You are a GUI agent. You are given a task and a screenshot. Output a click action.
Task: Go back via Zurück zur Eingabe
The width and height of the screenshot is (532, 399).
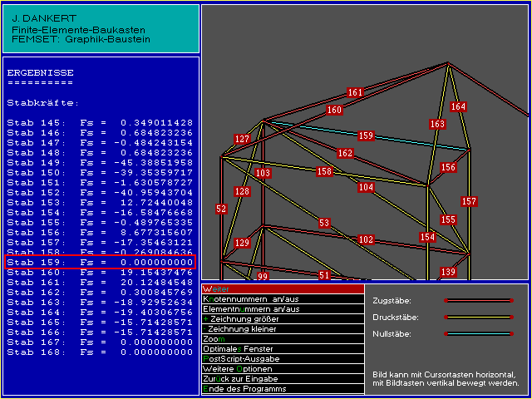pyautogui.click(x=282, y=379)
